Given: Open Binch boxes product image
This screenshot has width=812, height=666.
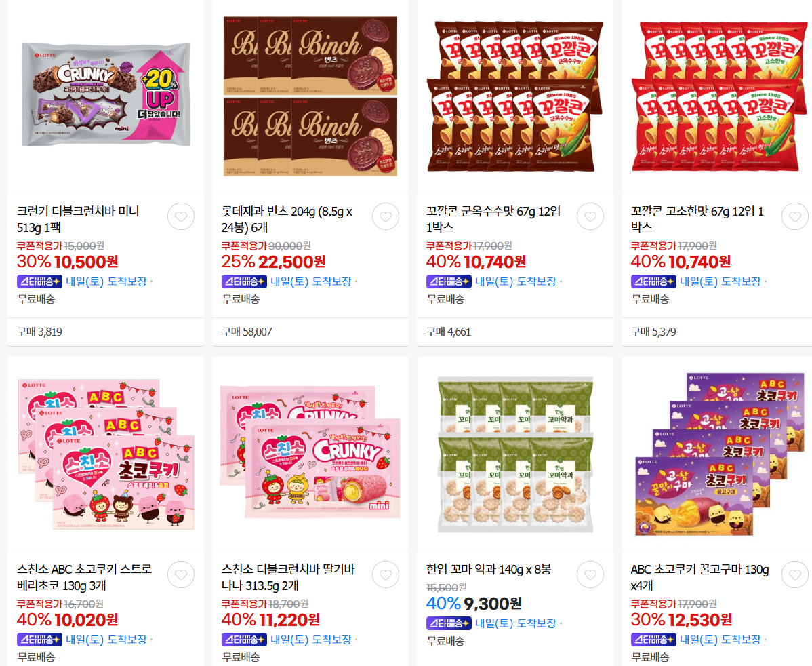Looking at the screenshot, I should [310, 96].
